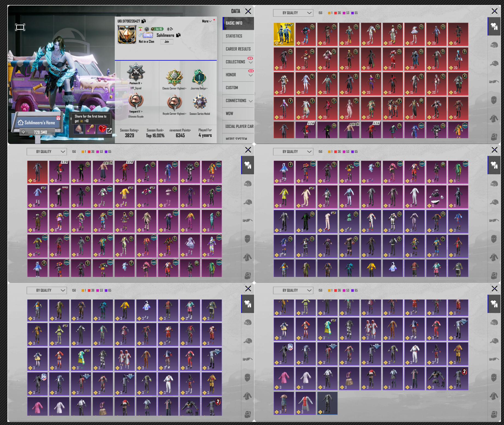
Task: Copy the player name Sohilmeera
Action: point(178,35)
